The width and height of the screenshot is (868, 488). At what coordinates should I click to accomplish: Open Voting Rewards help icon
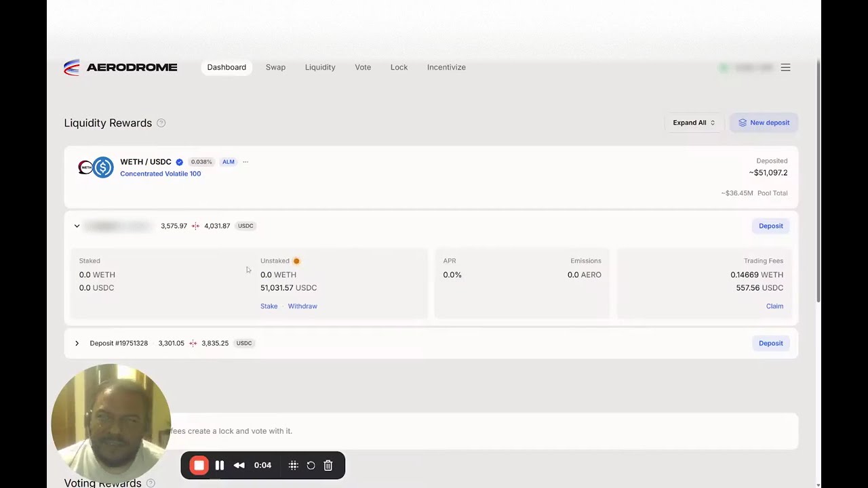(x=151, y=483)
